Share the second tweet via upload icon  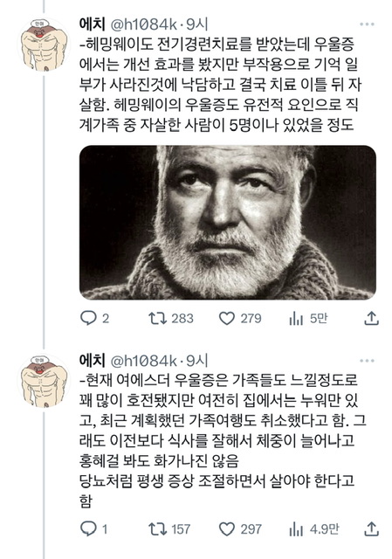tap(371, 528)
